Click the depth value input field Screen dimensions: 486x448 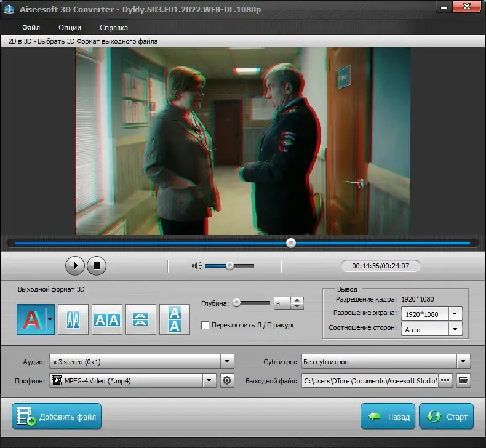[282, 303]
